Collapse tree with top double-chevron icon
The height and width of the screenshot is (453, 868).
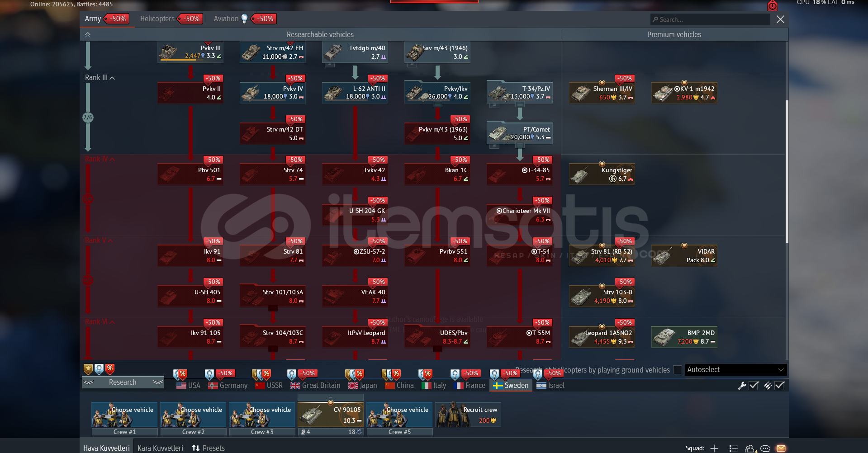[88, 34]
